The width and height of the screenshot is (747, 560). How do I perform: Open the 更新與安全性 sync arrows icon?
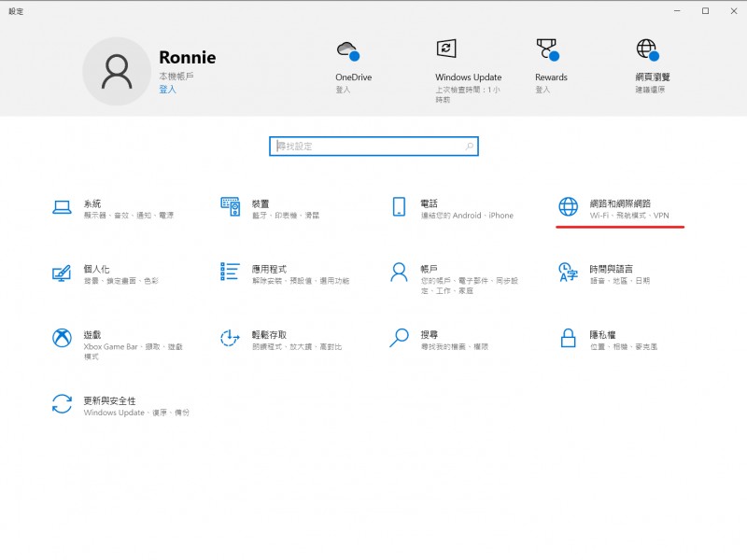(x=62, y=404)
